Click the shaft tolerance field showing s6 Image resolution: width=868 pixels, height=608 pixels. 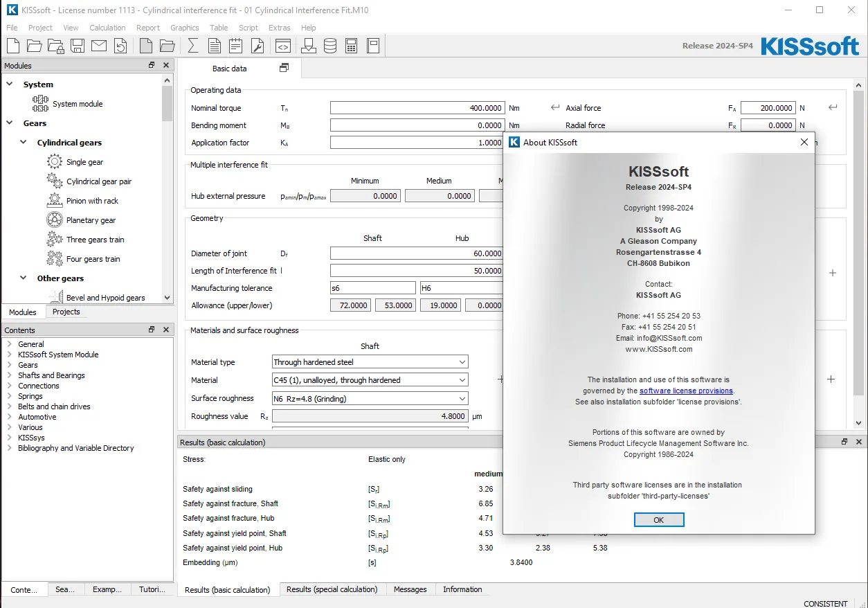click(374, 288)
